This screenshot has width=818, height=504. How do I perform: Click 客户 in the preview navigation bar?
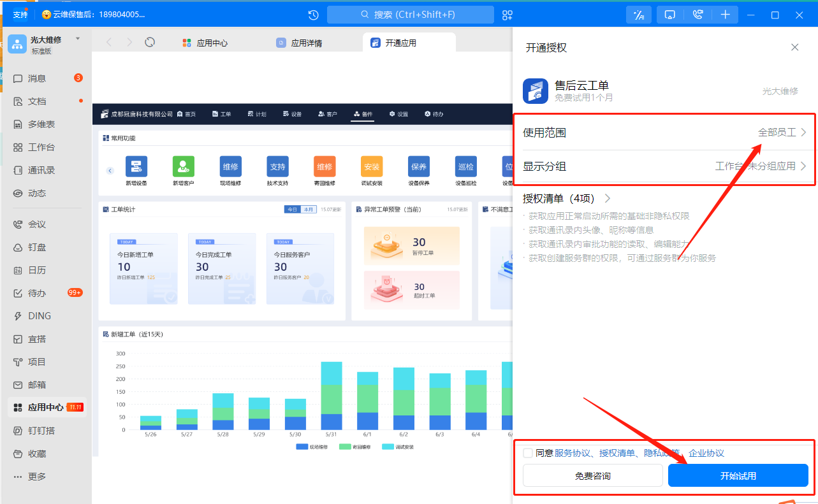[x=327, y=114]
